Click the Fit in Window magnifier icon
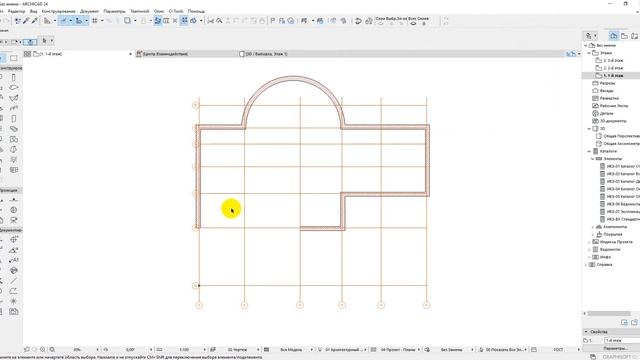Viewport: 640px width, 360px height. click(52, 350)
